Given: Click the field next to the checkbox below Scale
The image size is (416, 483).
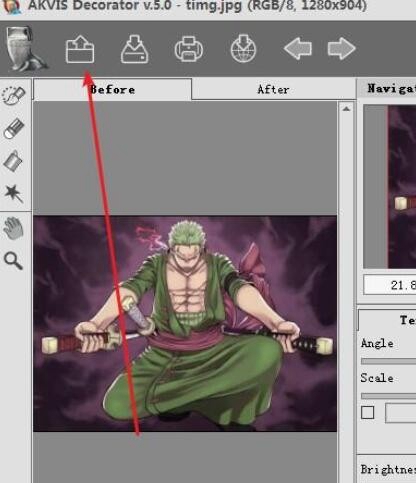Looking at the screenshot, I should pyautogui.click(x=401, y=413).
